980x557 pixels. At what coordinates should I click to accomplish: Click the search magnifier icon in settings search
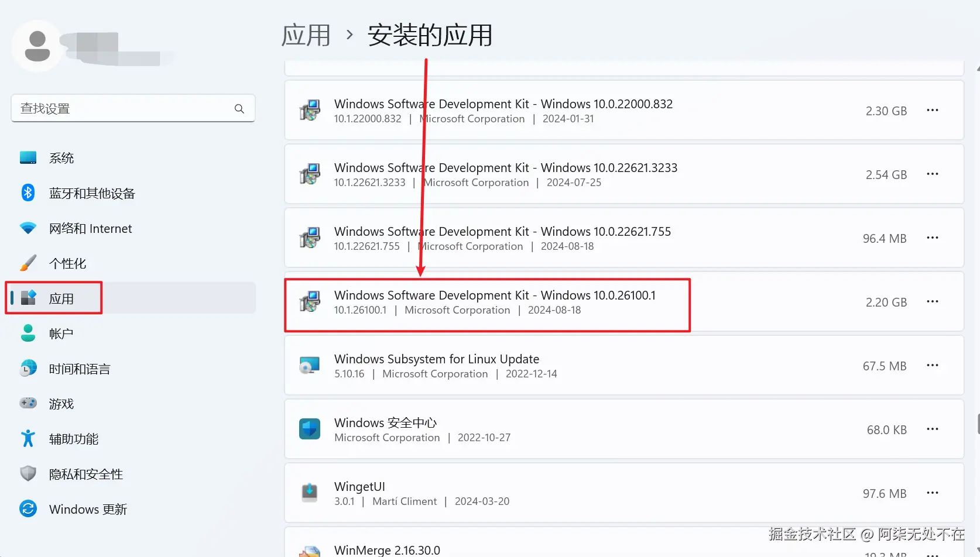[x=239, y=109]
